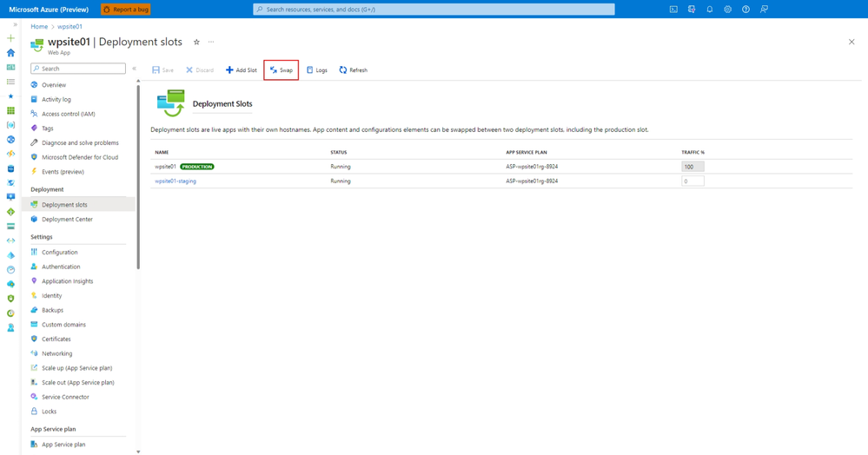
Task: Open Identity settings item
Action: pos(51,295)
